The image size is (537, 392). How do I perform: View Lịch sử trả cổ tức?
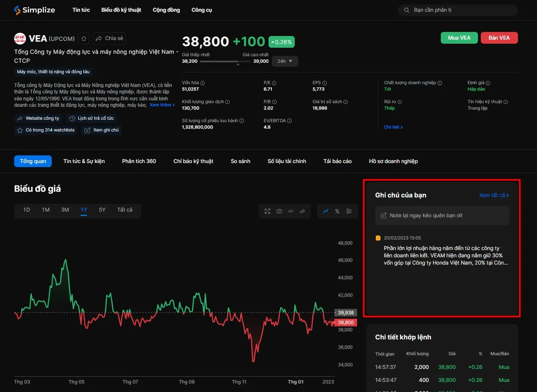point(92,119)
